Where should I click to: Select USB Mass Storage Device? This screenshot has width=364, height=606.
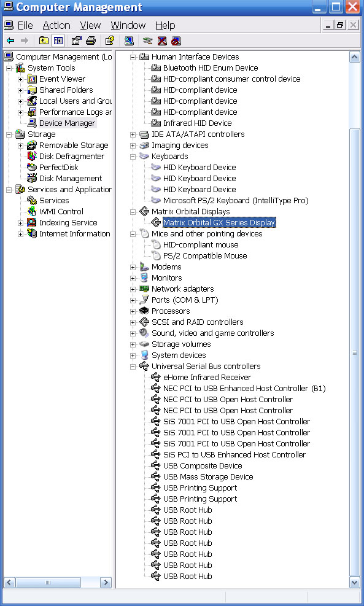coord(208,477)
